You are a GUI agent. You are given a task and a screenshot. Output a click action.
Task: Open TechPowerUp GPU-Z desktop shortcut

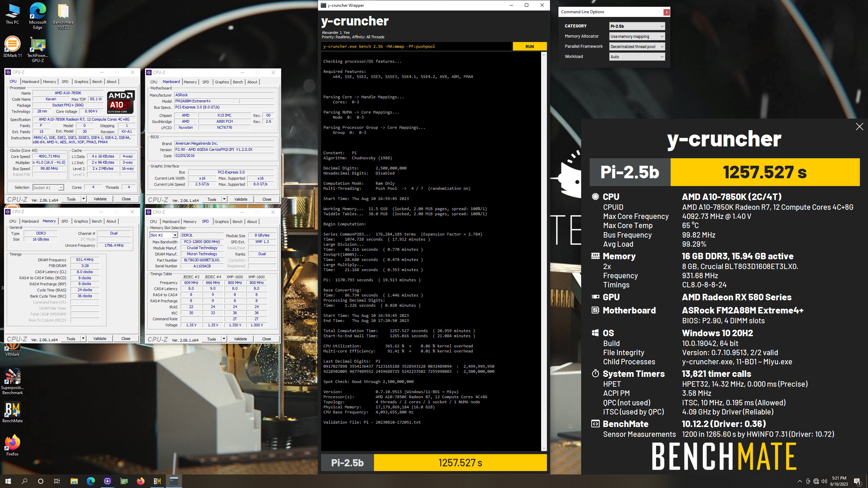[38, 49]
